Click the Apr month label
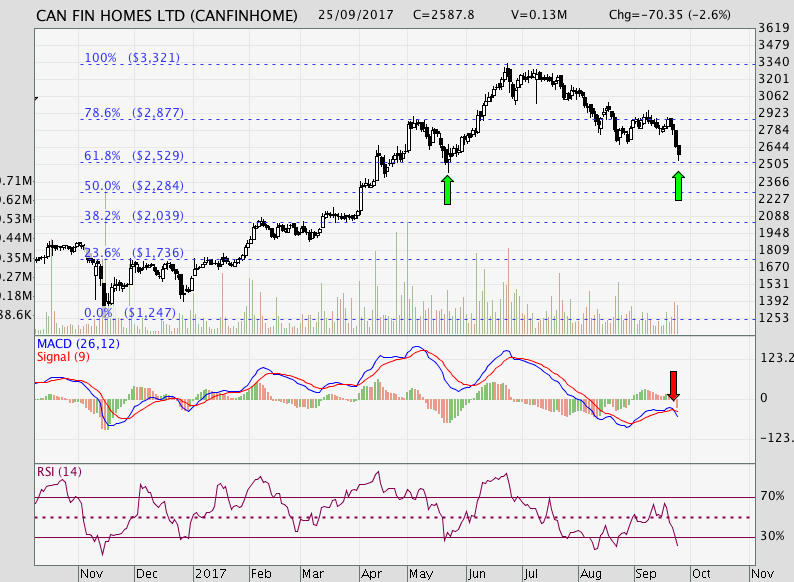 coord(371,574)
